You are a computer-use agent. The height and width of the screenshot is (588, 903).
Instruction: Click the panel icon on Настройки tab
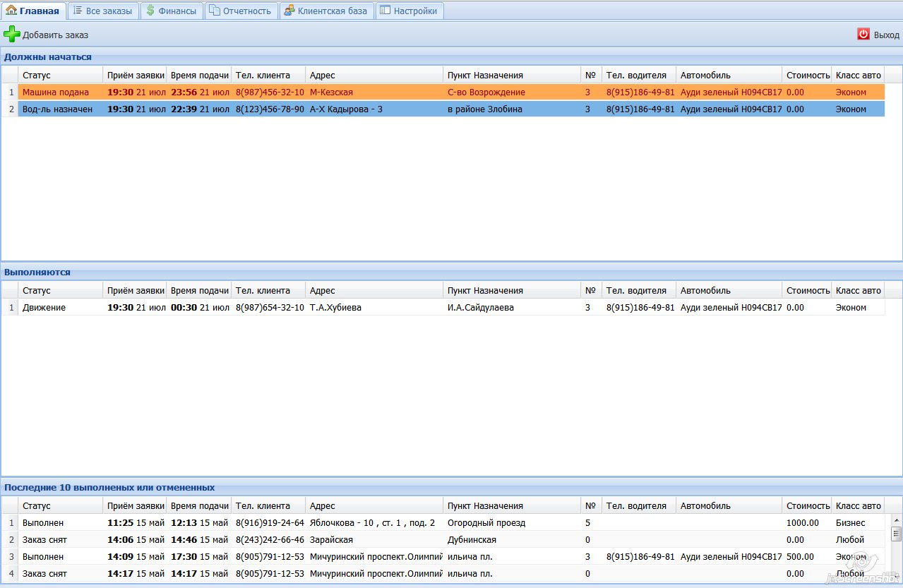coord(385,11)
